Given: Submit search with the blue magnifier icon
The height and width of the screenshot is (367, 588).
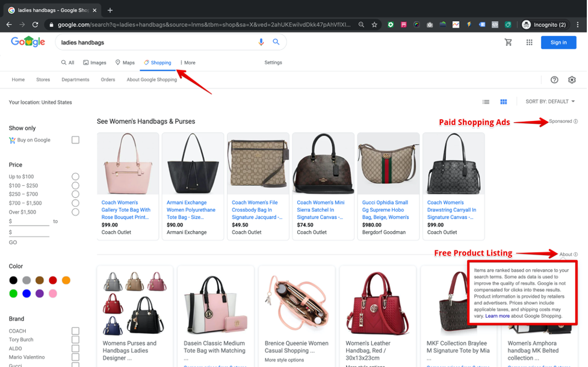Looking at the screenshot, I should pos(276,42).
